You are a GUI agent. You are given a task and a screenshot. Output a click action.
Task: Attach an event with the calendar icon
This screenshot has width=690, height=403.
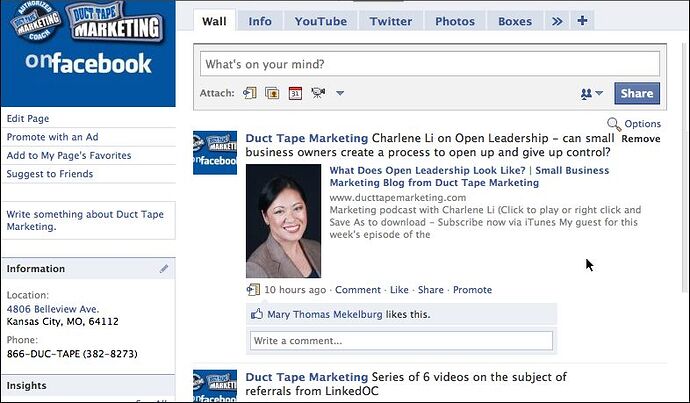click(x=295, y=93)
